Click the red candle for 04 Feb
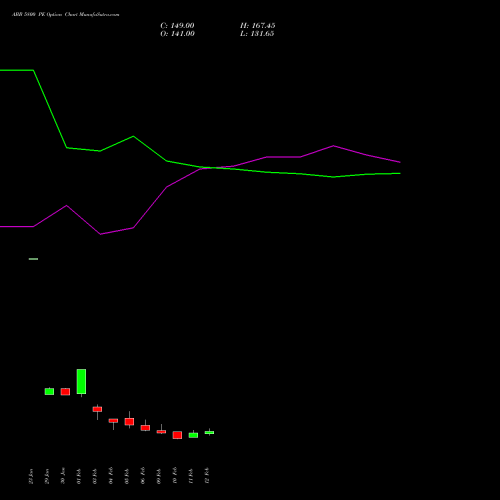Image resolution: width=500 pixels, height=500 pixels. [x=113, y=421]
